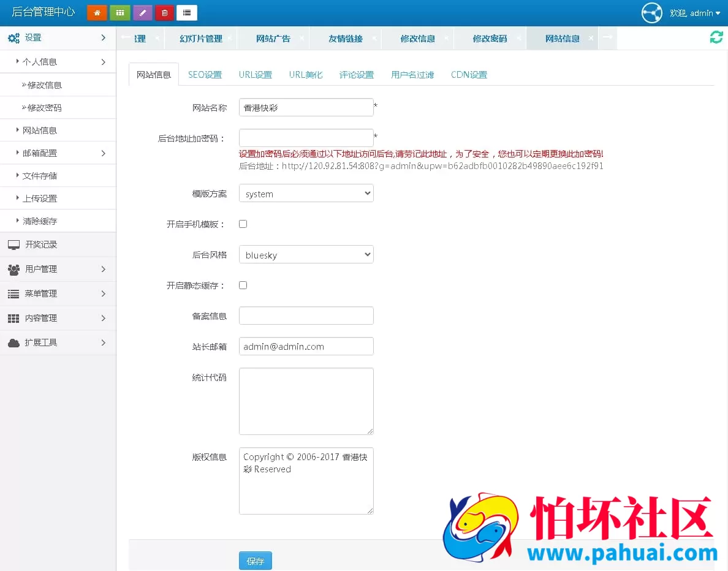
Task: Click the 扩展工具 cloud icon in sidebar
Action: 13,342
